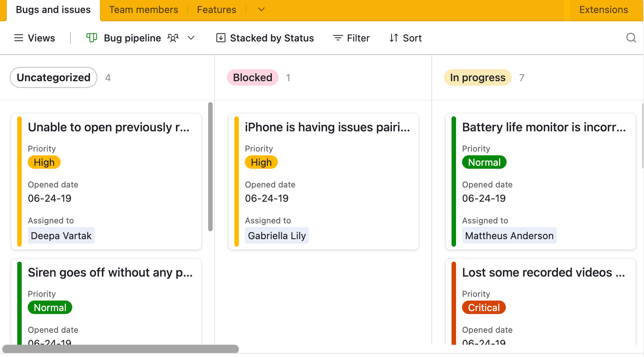Screen dimensions: 644x357
Task: Click the Bug pipeline view name
Action: coord(132,38)
